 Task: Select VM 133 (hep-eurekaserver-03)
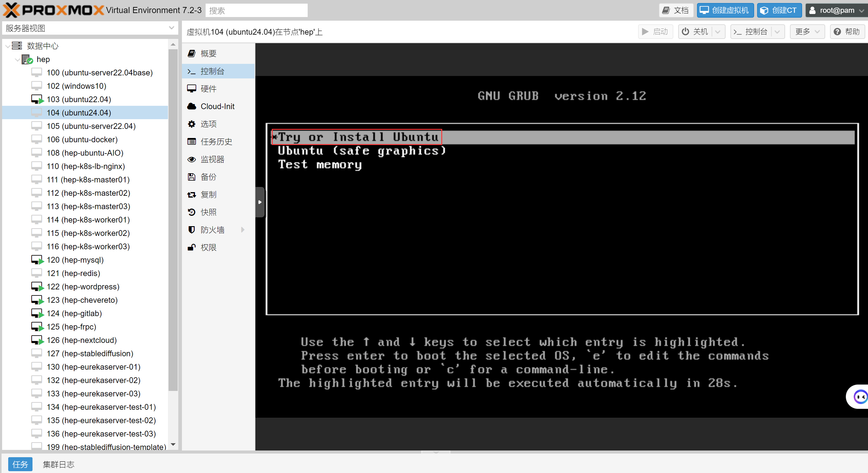[x=85, y=393]
